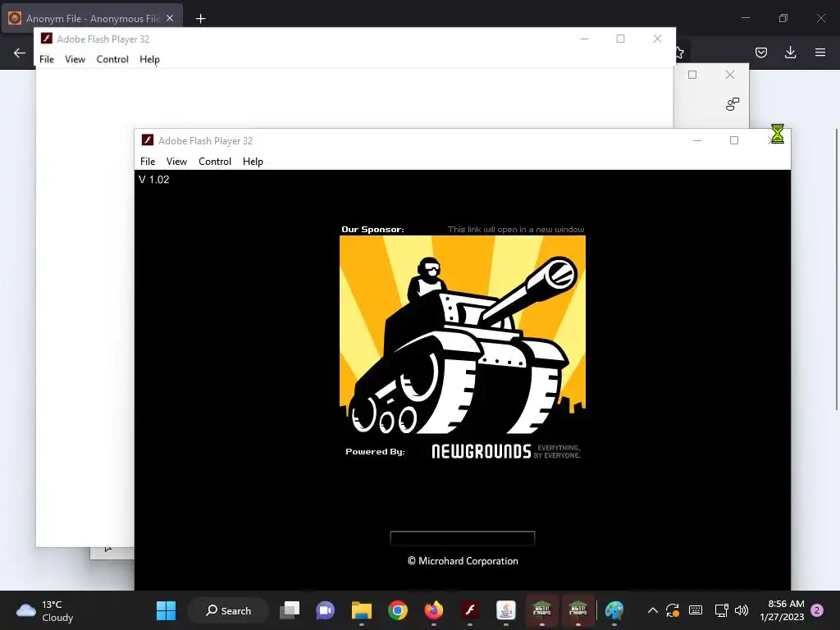The height and width of the screenshot is (630, 840).
Task: Open the notification center badge
Action: pyautogui.click(x=817, y=610)
